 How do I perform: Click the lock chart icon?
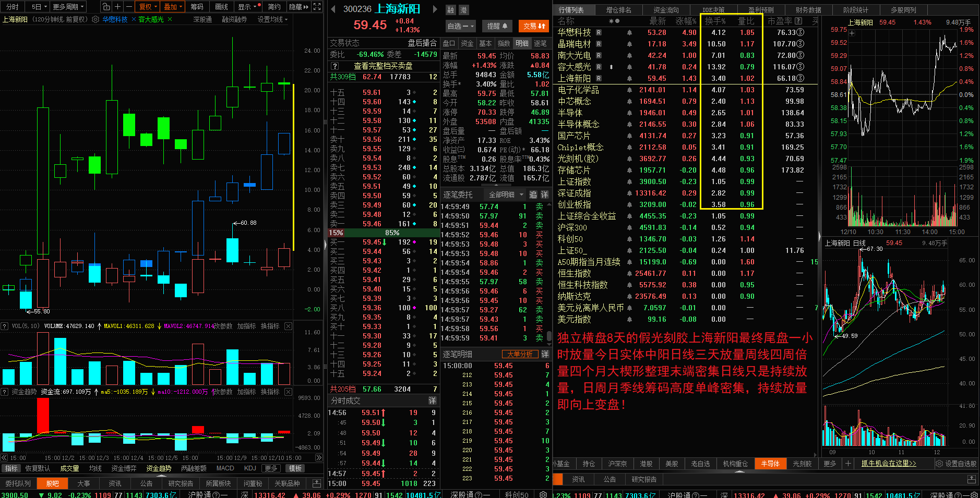pyautogui.click(x=106, y=7)
